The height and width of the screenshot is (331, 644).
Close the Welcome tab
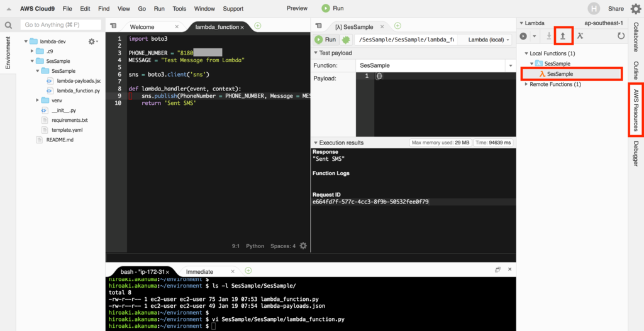177,26
